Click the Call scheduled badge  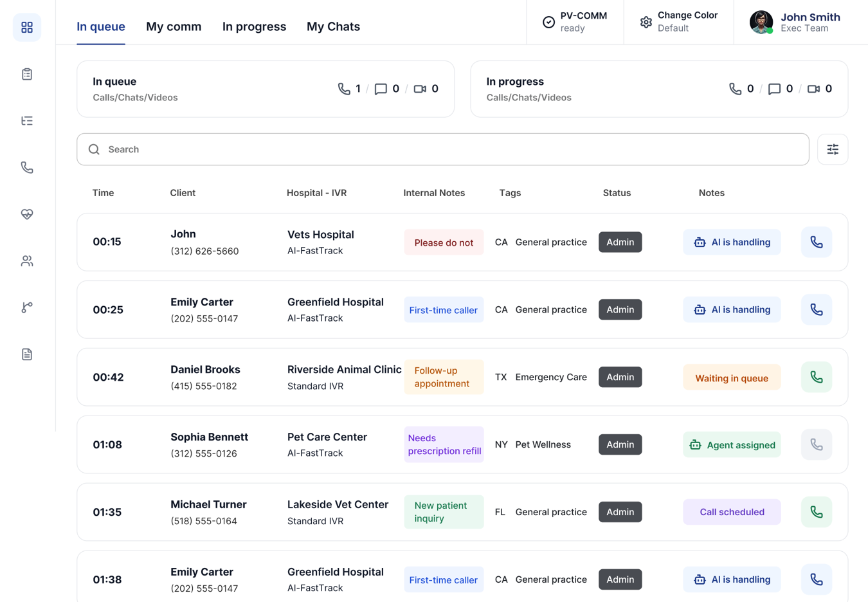(732, 512)
